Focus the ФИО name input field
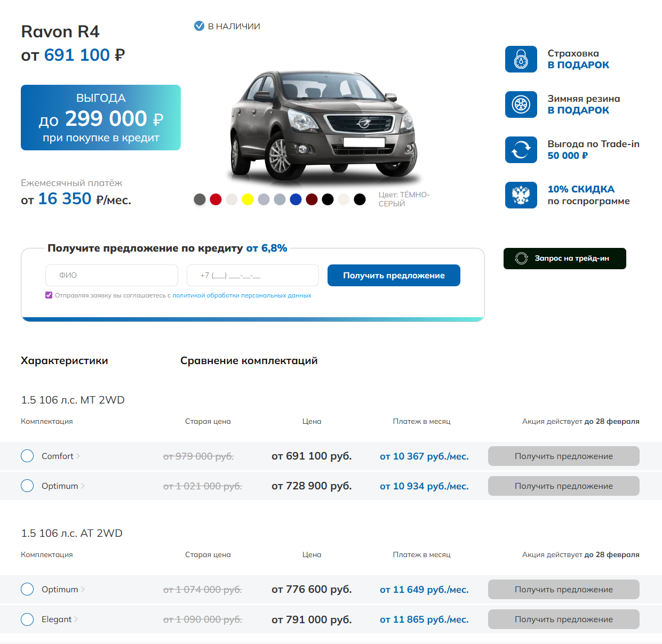The width and height of the screenshot is (662, 644). click(111, 275)
